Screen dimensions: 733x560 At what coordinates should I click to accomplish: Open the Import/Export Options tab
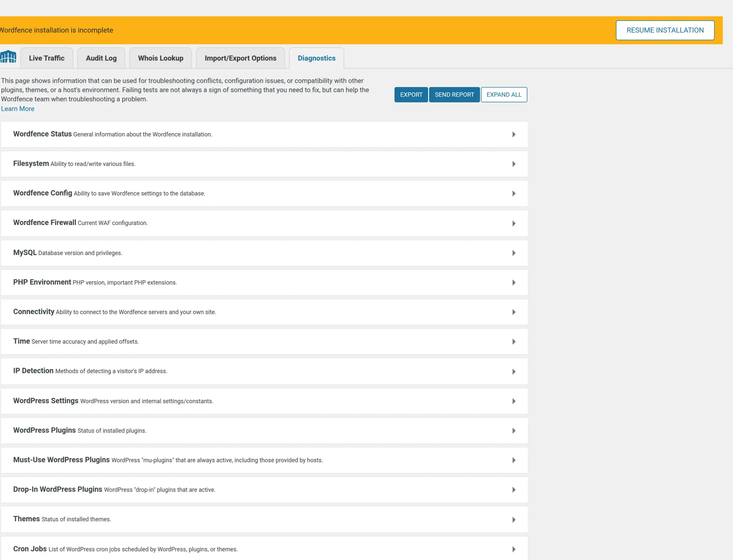(240, 58)
